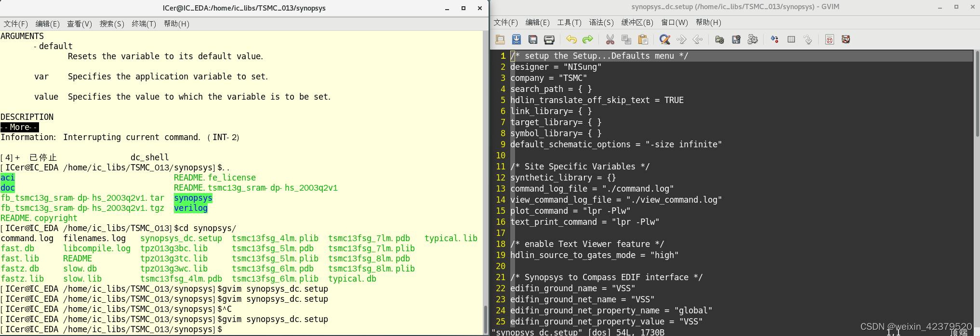Open 查看(V) menu in the terminal

pos(79,24)
